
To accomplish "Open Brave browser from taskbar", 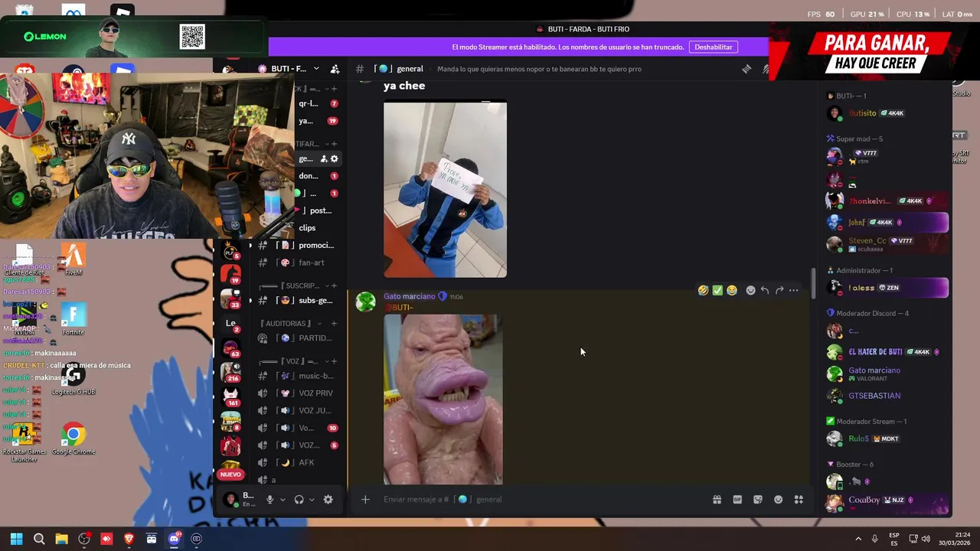I will (x=129, y=539).
